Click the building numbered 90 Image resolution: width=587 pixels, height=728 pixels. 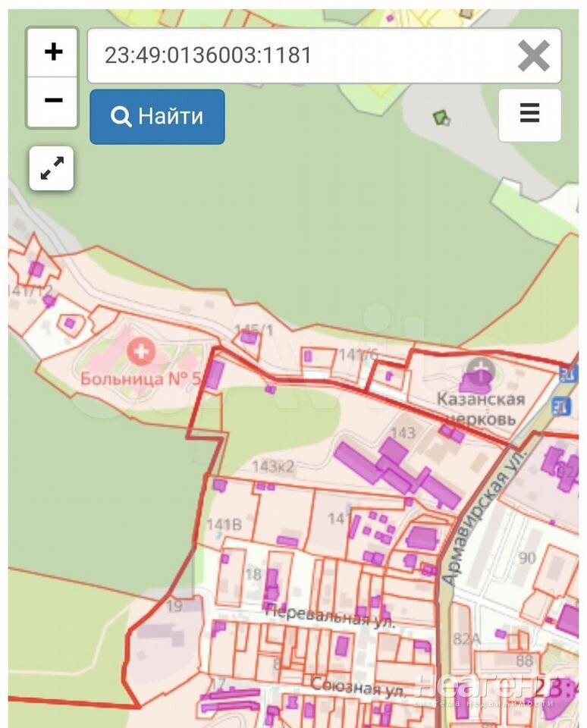[527, 558]
